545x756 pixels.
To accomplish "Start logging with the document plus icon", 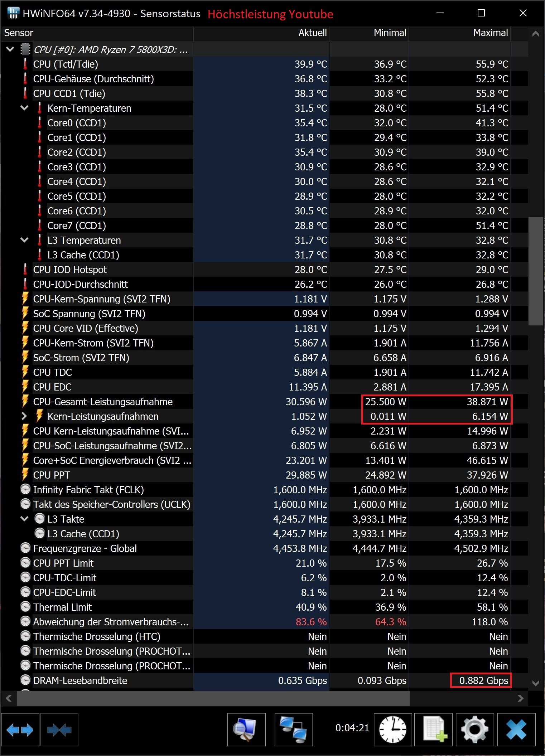I will click(x=434, y=730).
